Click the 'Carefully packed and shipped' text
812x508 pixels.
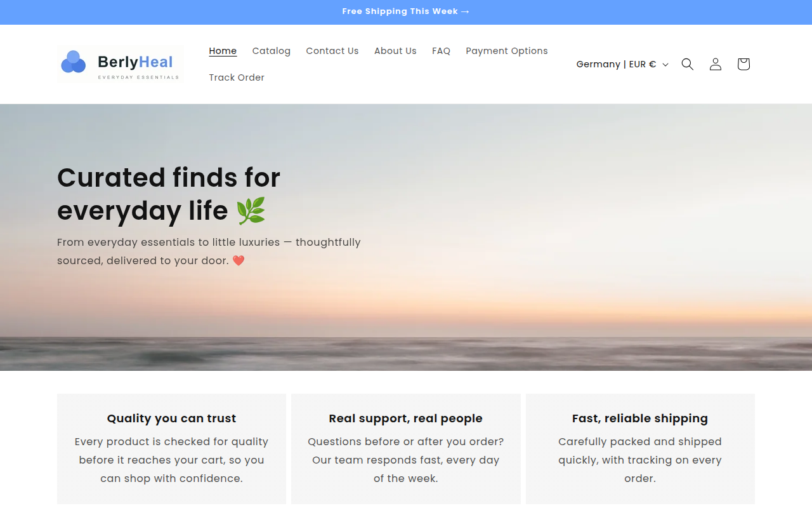(x=640, y=460)
